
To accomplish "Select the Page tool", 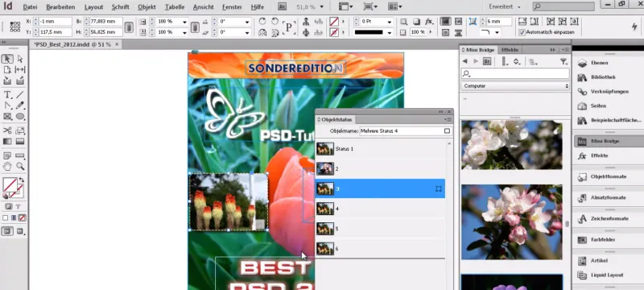I will [7, 70].
